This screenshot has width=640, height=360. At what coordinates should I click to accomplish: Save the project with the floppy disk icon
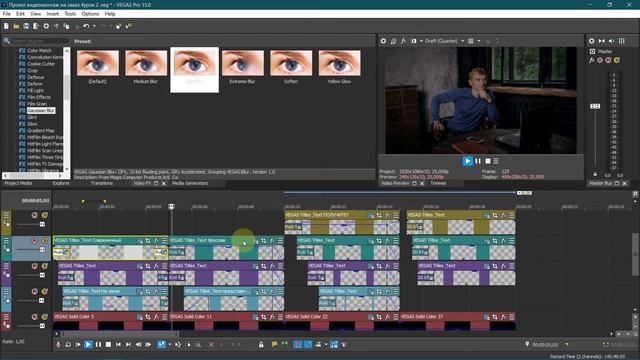(26, 26)
